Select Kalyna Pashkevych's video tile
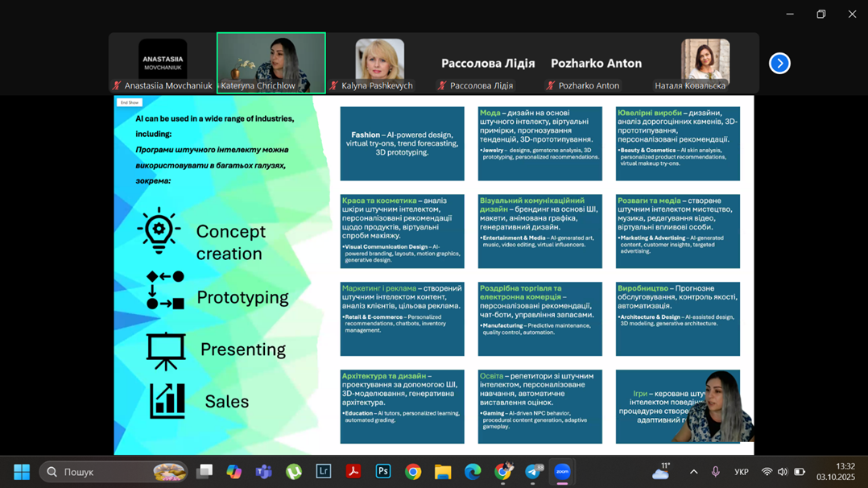 [x=379, y=62]
